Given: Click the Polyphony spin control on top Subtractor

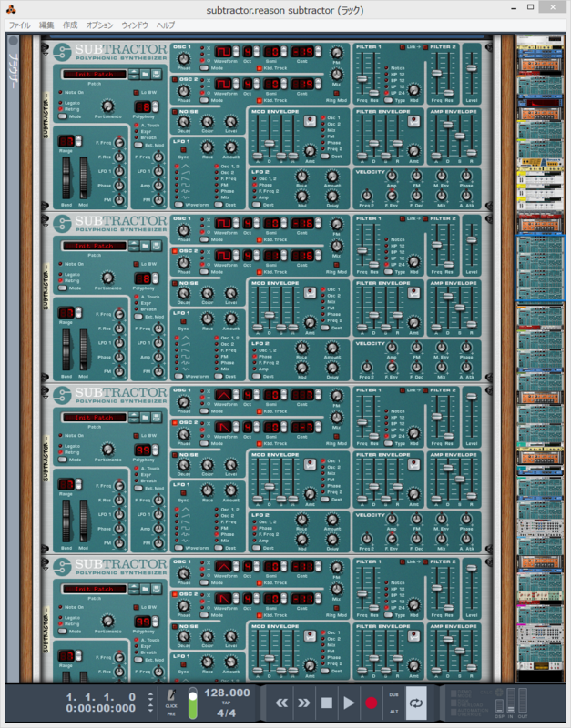Looking at the screenshot, I should click(155, 106).
